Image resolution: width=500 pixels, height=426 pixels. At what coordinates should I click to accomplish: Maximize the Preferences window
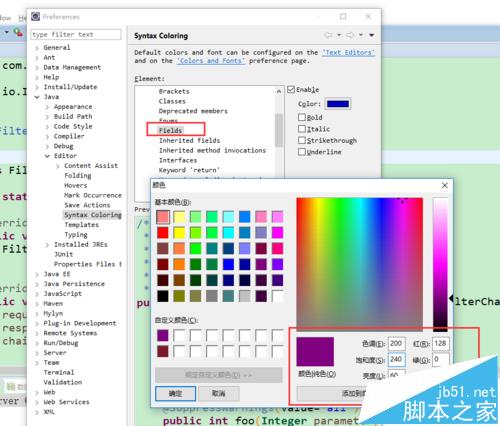pyautogui.click(x=343, y=16)
